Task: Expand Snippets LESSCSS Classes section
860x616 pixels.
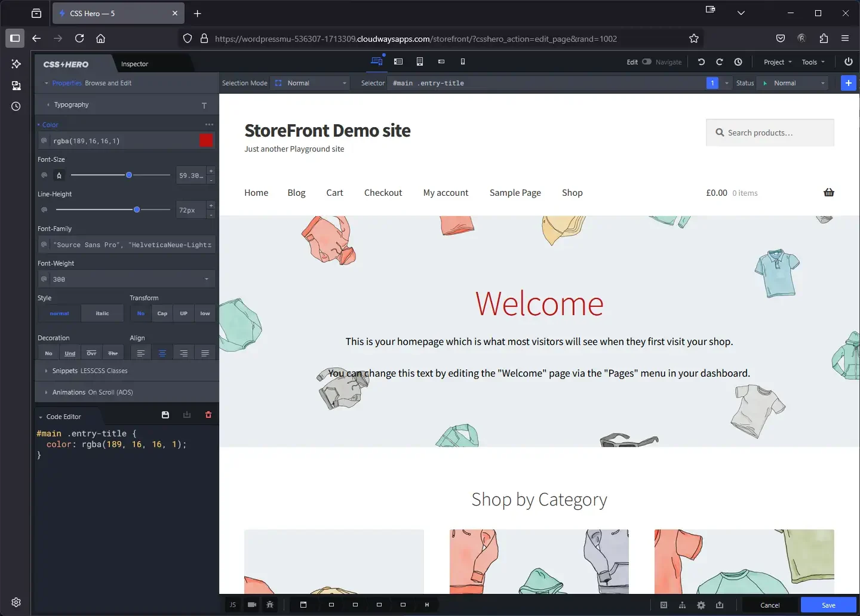Action: pos(127,371)
